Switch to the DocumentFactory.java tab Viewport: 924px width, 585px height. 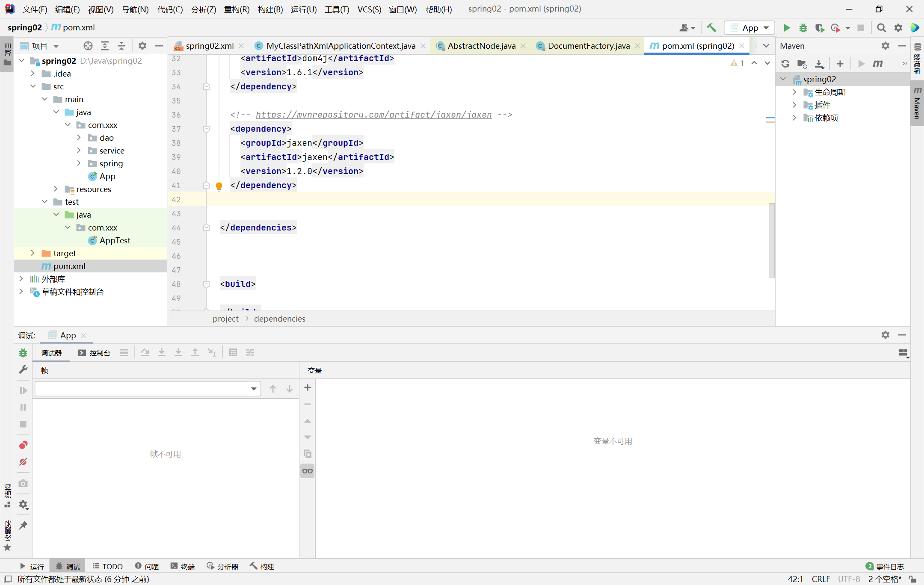(588, 46)
